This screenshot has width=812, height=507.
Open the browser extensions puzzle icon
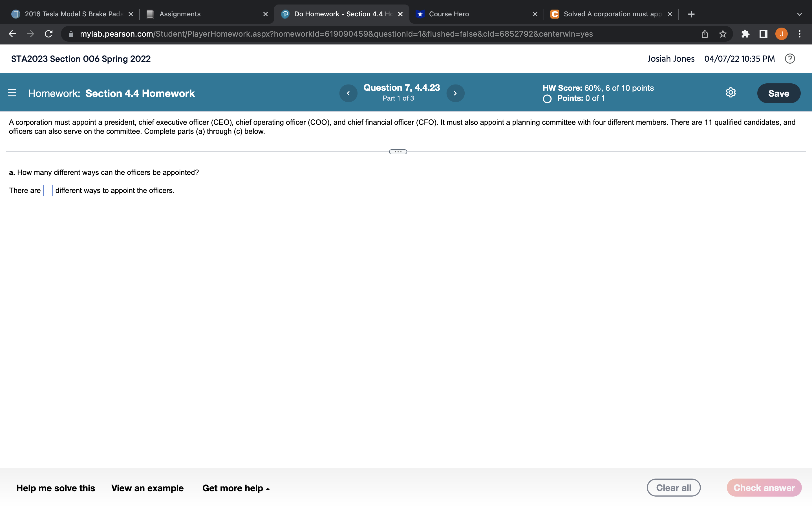pyautogui.click(x=745, y=34)
